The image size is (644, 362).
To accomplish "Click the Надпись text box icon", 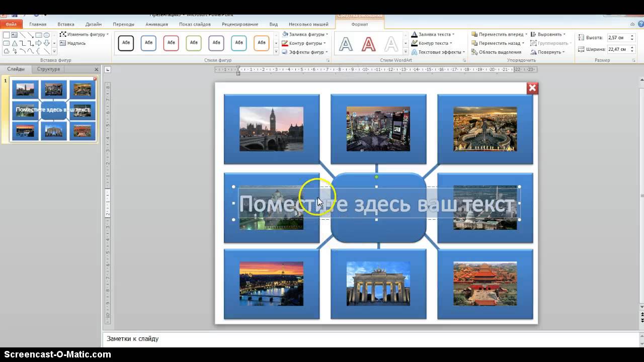I will click(x=63, y=43).
